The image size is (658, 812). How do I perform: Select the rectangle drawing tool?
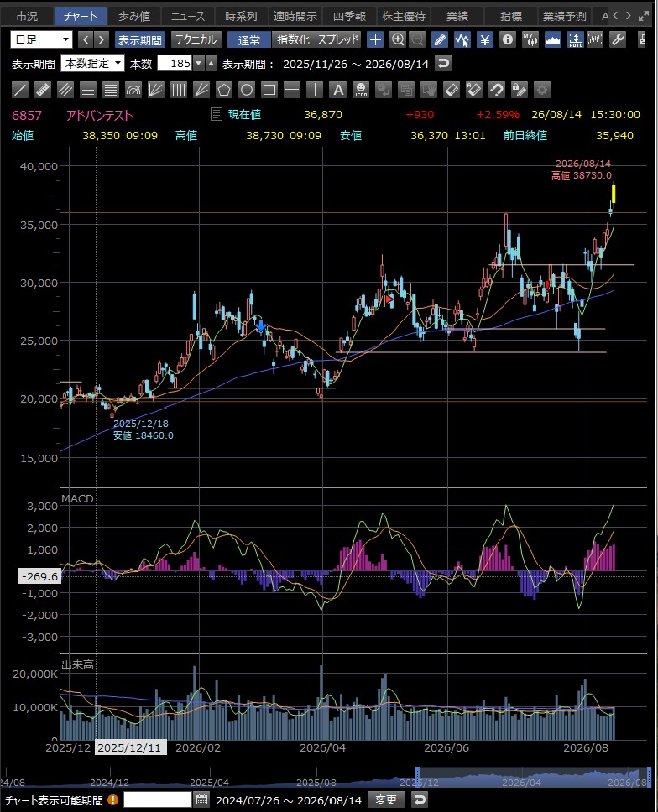tap(269, 90)
